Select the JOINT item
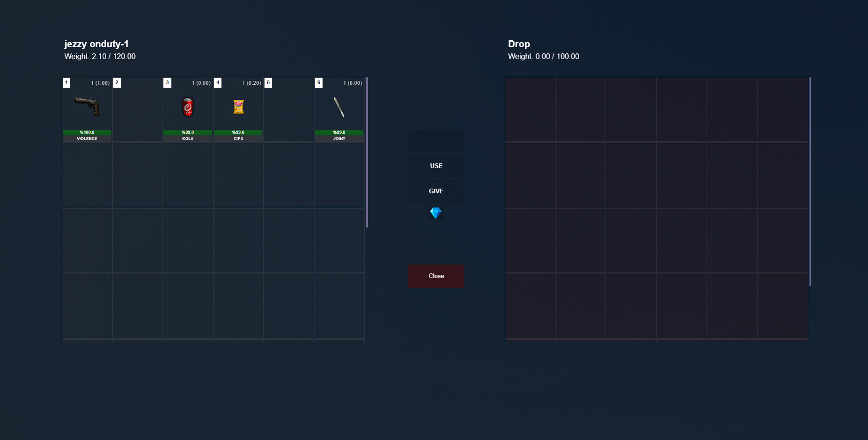868x440 pixels. 339,110
